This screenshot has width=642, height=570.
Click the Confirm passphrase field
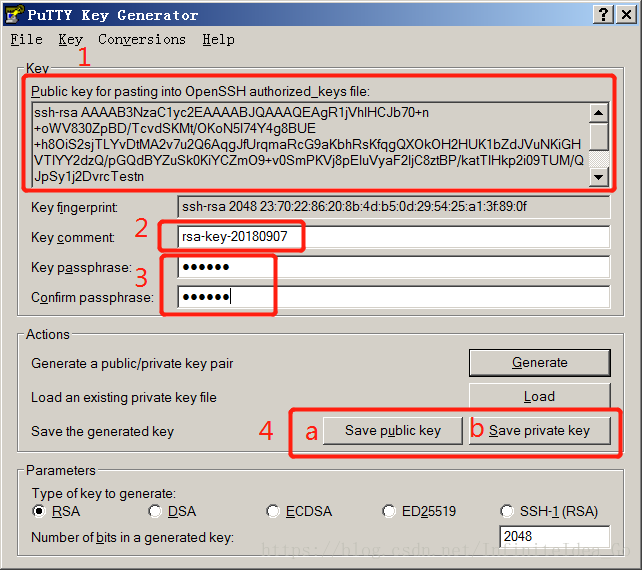(394, 297)
